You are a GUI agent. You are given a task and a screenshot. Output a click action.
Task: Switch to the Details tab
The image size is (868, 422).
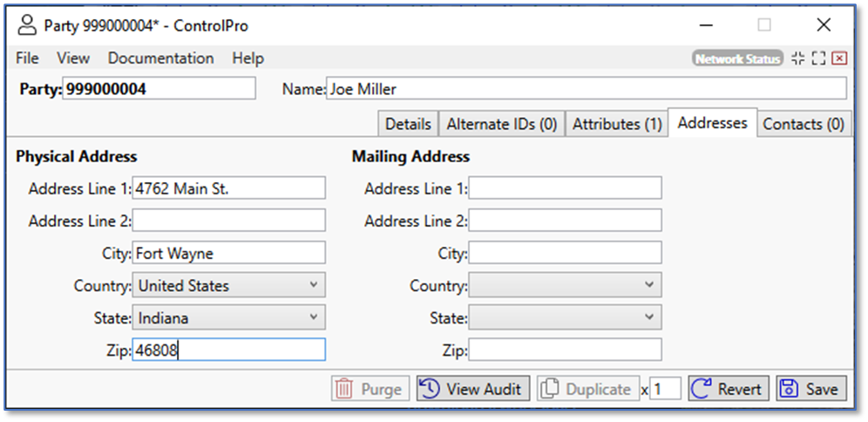[x=407, y=125]
